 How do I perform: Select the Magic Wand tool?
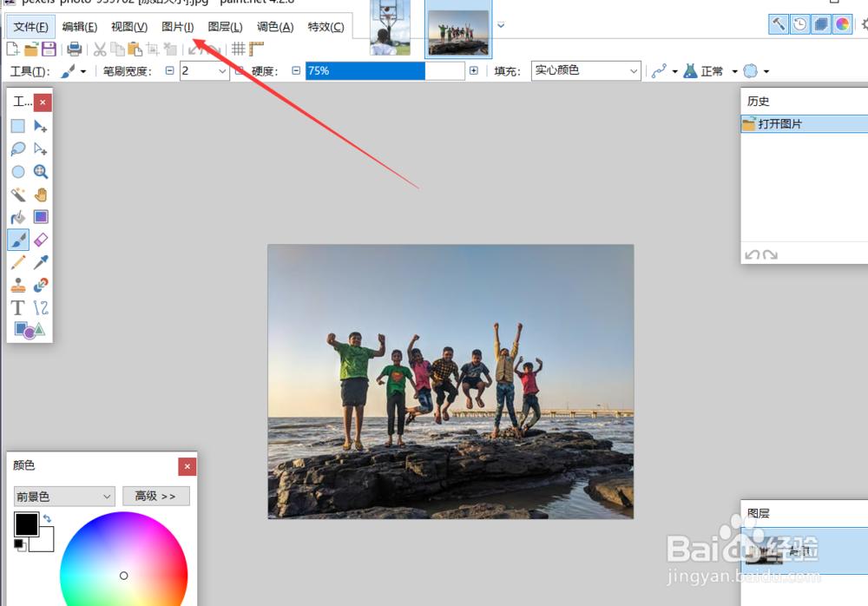pyautogui.click(x=17, y=194)
